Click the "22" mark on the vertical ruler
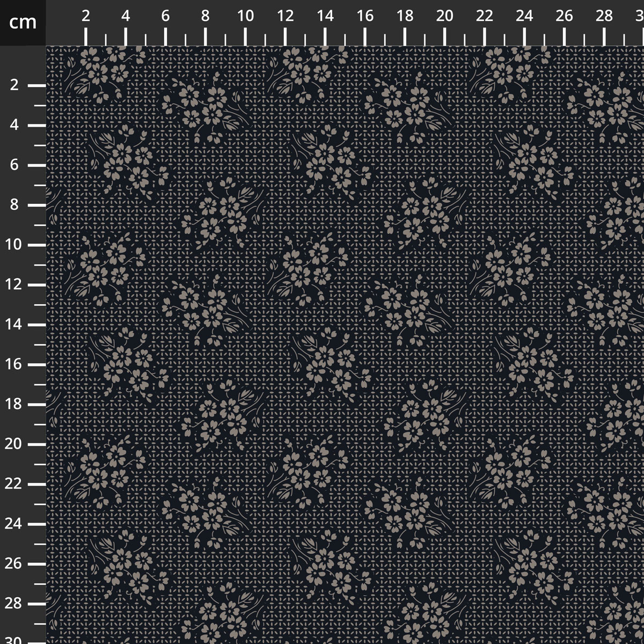 (14, 484)
